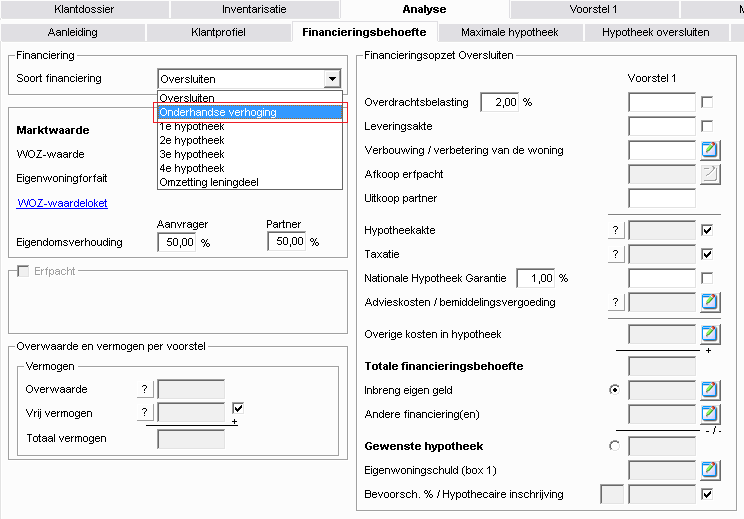Uncheck Vrij vermogen checkbox
Screen dimensions: 744x519
click(x=238, y=408)
